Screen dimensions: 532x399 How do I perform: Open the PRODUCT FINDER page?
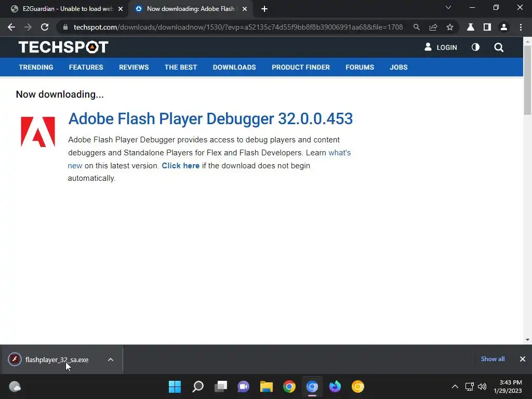301,67
